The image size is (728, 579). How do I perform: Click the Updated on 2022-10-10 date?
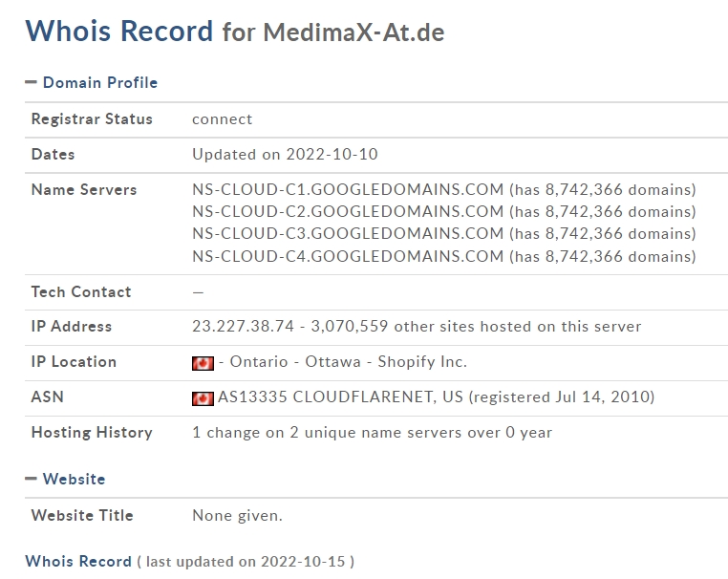point(285,154)
